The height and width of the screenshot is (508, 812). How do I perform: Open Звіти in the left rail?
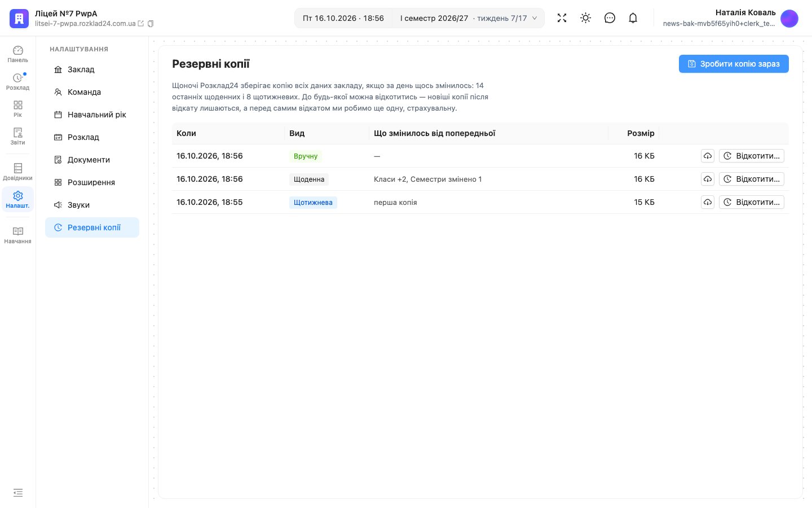(x=18, y=137)
